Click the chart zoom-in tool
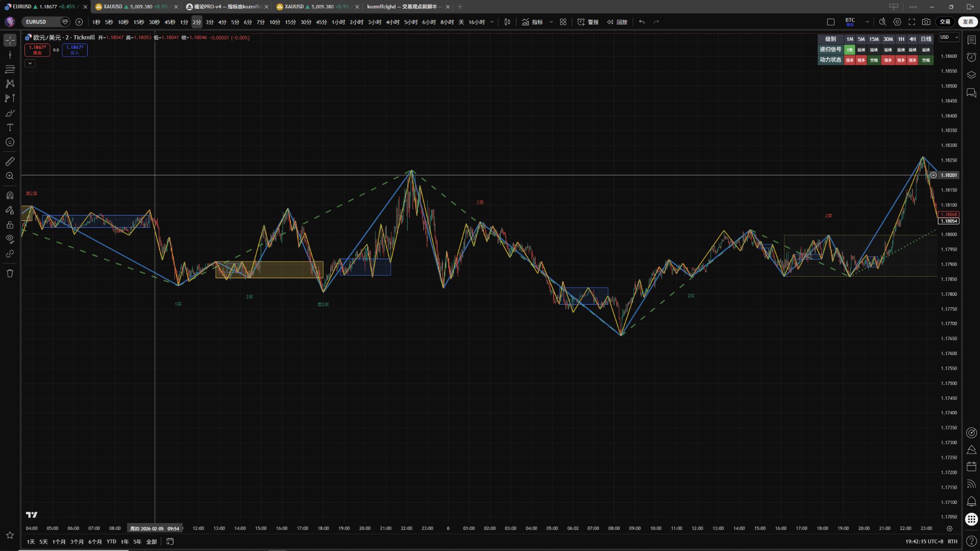The width and height of the screenshot is (980, 551). [x=10, y=176]
